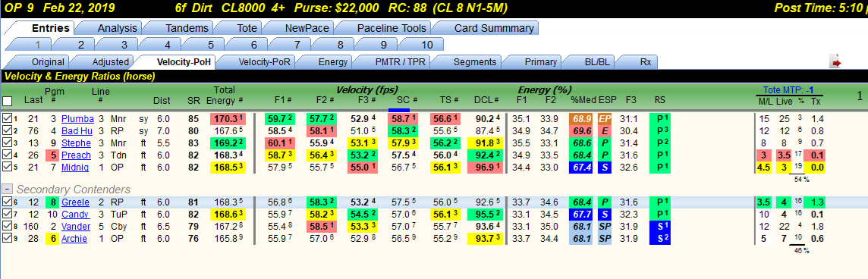Viewport: 868px width, 279px height.
Task: Open the Preach horse link
Action: [x=77, y=155]
